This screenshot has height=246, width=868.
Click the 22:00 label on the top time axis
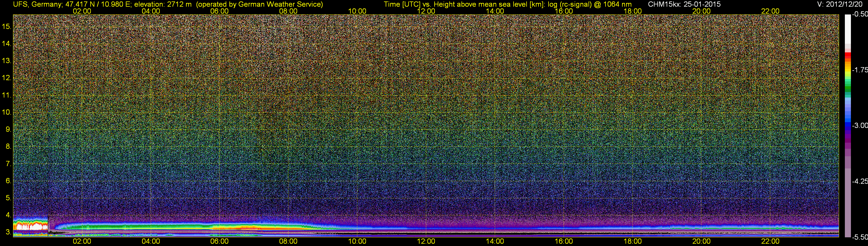click(770, 11)
